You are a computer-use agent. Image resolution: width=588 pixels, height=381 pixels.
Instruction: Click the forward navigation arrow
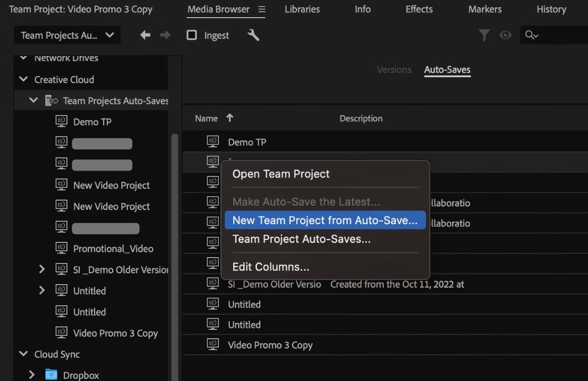165,35
